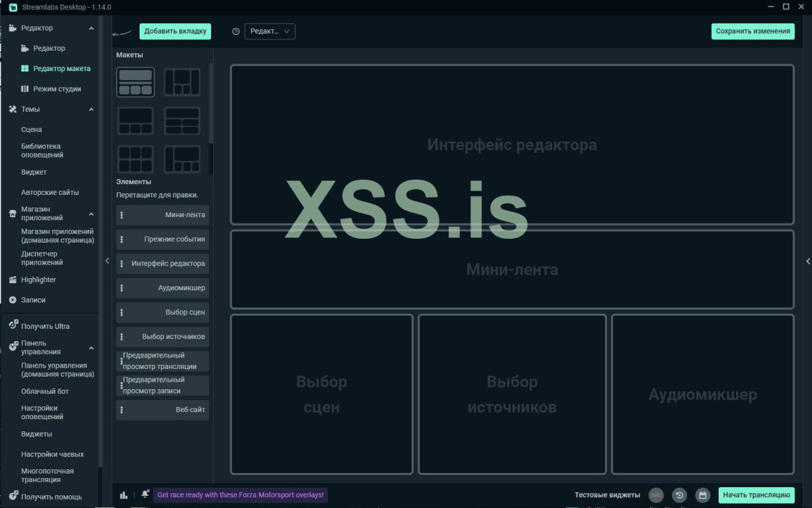Screen dimensions: 812x508
Task: Collapse the left sidebar with arrow
Action: click(107, 261)
